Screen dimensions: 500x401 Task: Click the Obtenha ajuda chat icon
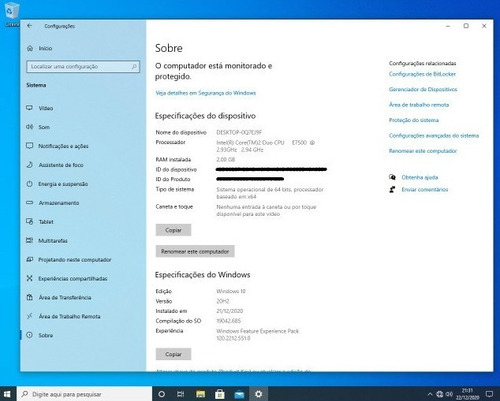point(392,177)
